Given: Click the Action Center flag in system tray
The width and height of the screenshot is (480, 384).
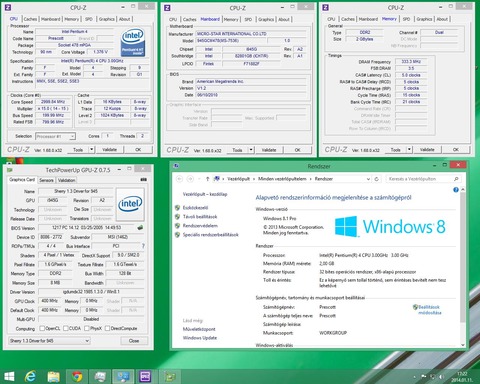Looking at the screenshot, I should (x=424, y=377).
